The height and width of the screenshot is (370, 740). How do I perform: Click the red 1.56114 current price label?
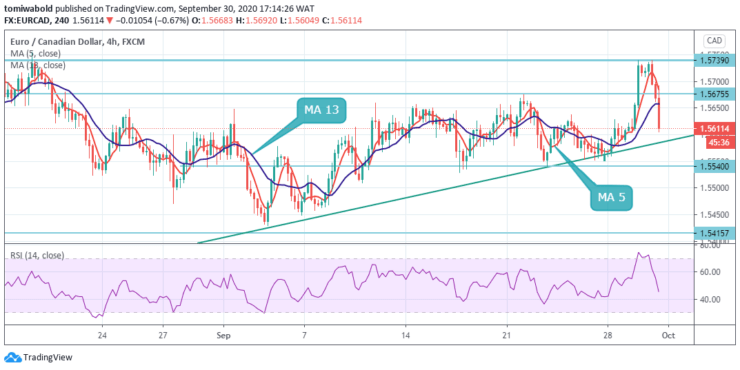715,128
